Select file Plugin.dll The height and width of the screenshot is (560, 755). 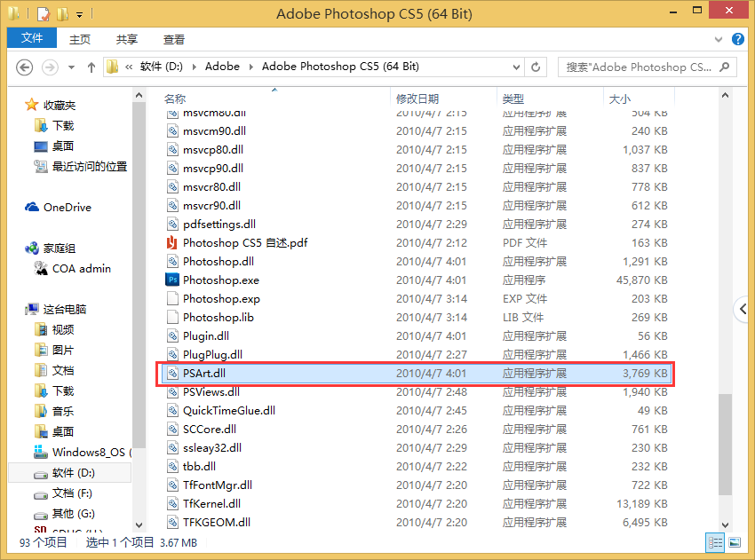click(x=205, y=335)
